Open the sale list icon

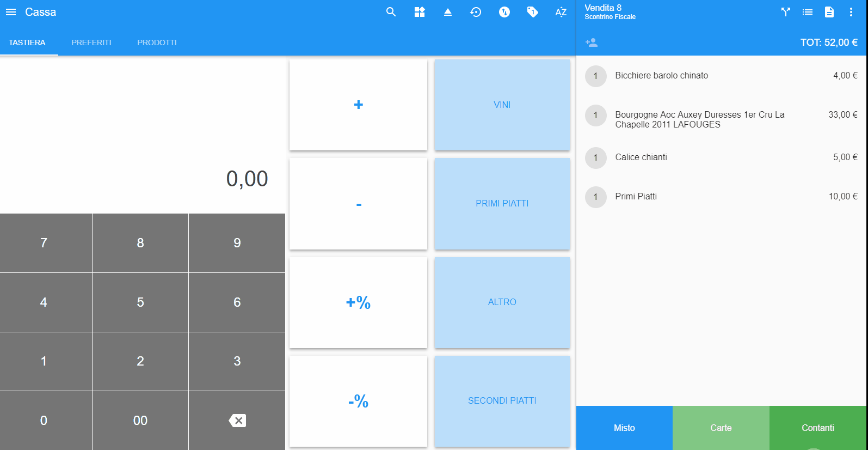808,12
